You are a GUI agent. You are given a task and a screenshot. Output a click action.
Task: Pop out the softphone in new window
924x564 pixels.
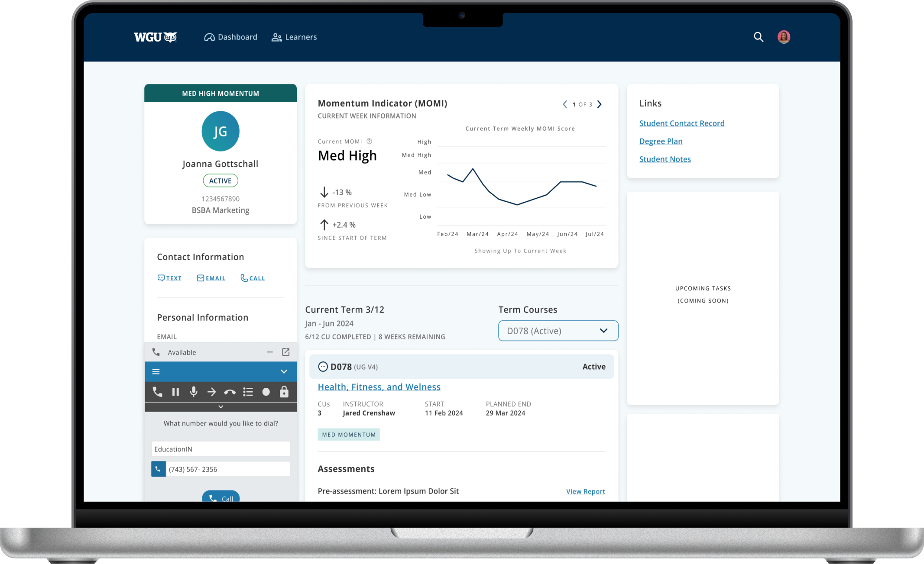(286, 352)
